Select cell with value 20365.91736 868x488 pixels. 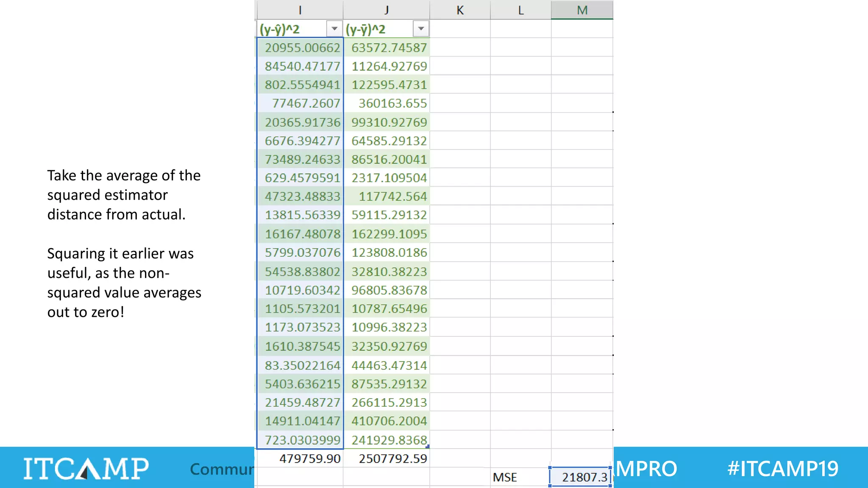[x=300, y=122]
